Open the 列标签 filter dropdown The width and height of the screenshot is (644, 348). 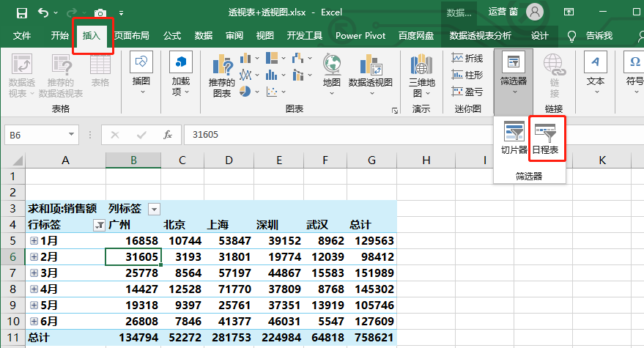[x=154, y=209]
